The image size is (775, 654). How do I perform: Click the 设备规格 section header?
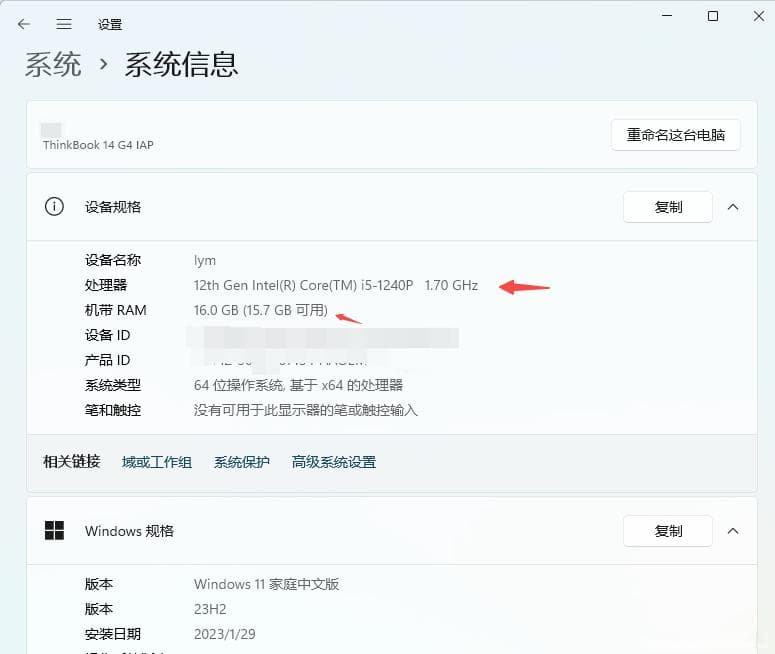click(391, 207)
